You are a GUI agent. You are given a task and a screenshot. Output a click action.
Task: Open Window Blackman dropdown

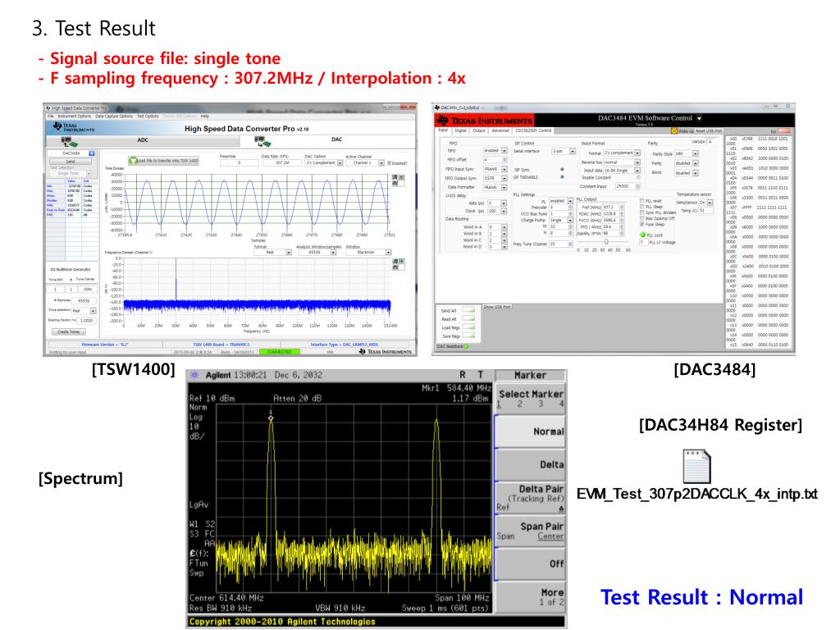pos(368,253)
